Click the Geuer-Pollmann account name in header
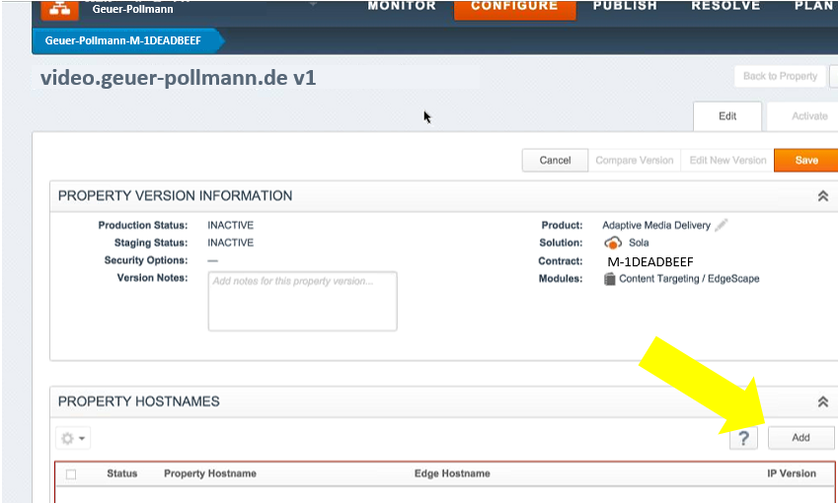 [132, 9]
